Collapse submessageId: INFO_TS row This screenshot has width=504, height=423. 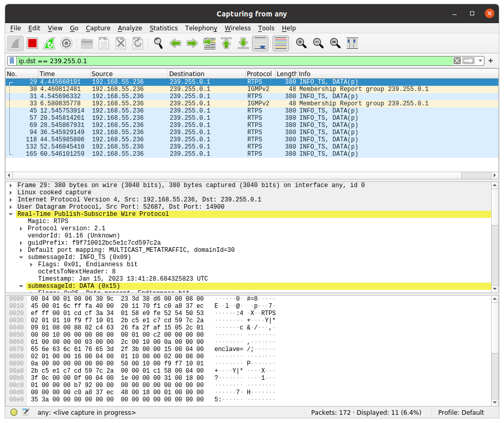click(21, 258)
